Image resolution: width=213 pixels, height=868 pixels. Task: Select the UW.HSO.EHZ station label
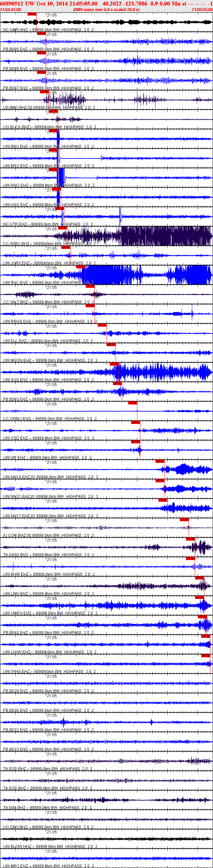point(49,205)
